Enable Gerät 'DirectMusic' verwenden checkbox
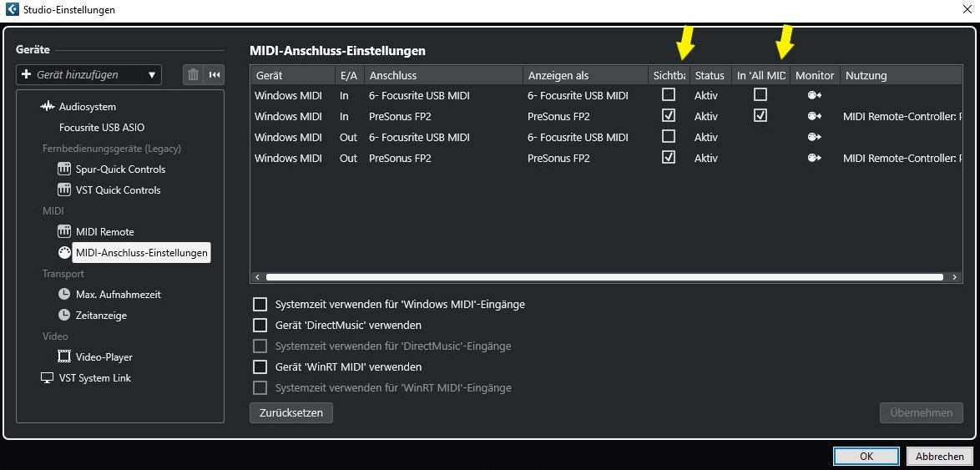This screenshot has height=470, width=980. click(x=260, y=326)
